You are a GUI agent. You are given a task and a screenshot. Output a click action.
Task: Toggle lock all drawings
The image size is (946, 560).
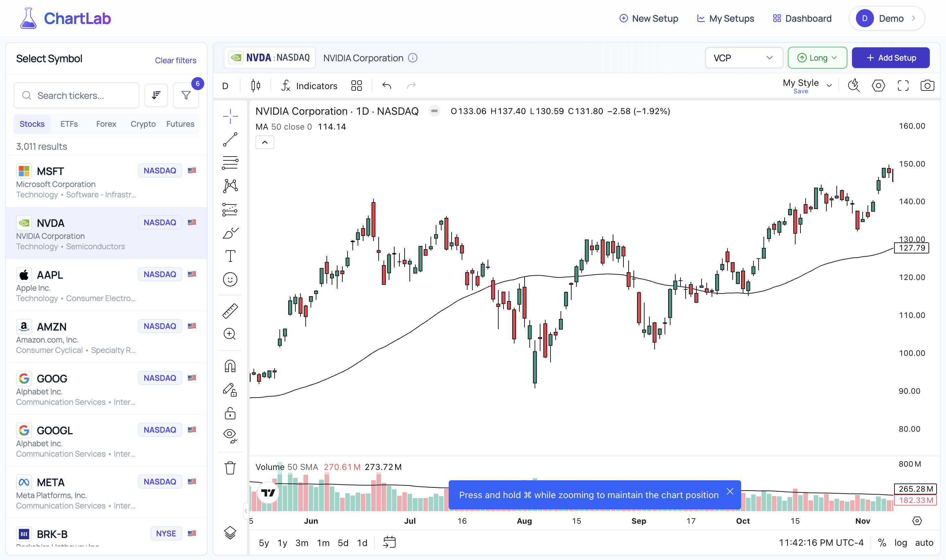tap(230, 413)
